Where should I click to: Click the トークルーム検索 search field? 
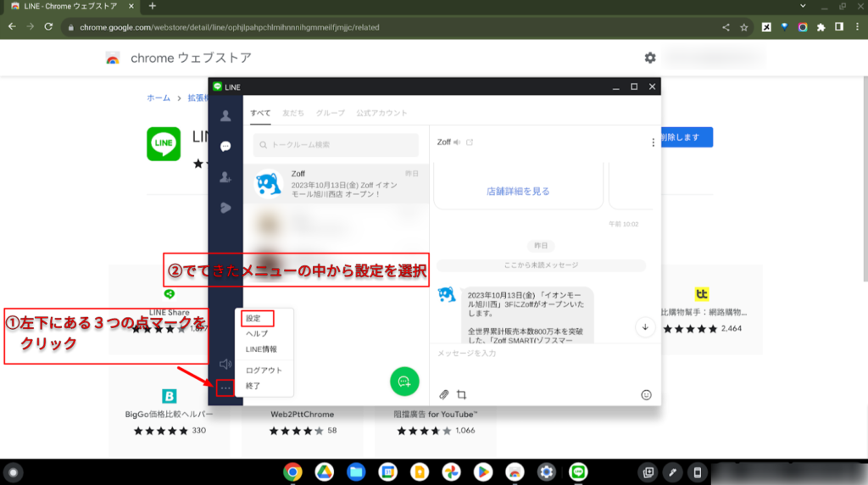(x=337, y=145)
